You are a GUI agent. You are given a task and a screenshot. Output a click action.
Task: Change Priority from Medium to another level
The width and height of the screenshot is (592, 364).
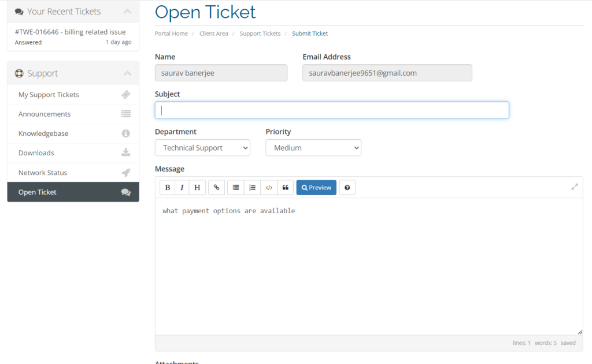tap(313, 147)
